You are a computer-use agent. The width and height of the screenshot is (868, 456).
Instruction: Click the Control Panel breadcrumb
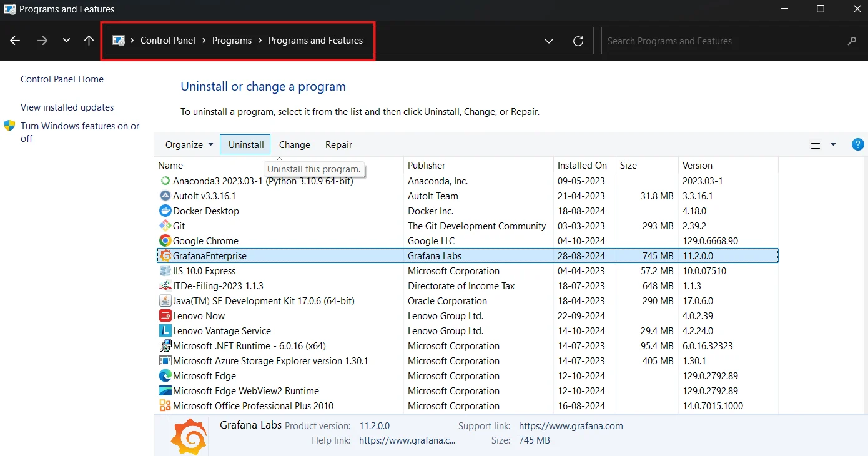(167, 41)
